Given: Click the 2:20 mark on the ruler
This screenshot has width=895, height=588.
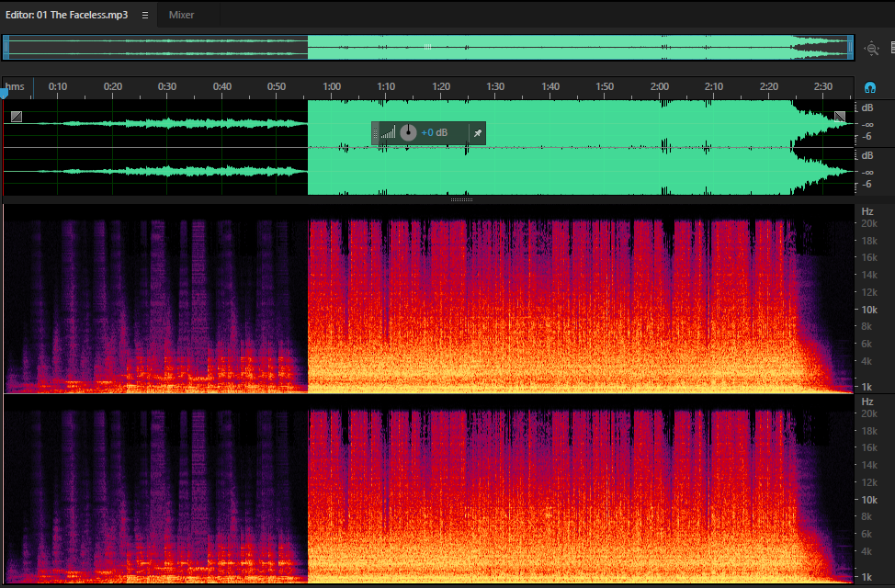Looking at the screenshot, I should click(x=769, y=86).
